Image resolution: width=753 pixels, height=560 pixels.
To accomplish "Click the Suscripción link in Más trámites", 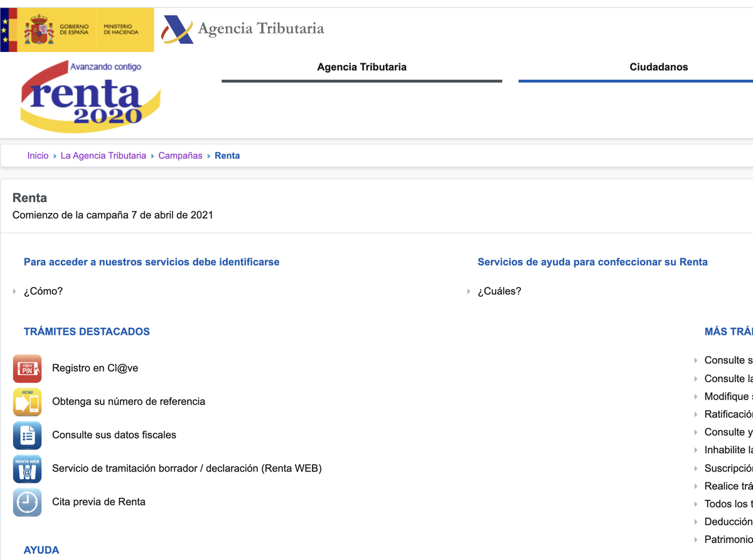I will (728, 468).
